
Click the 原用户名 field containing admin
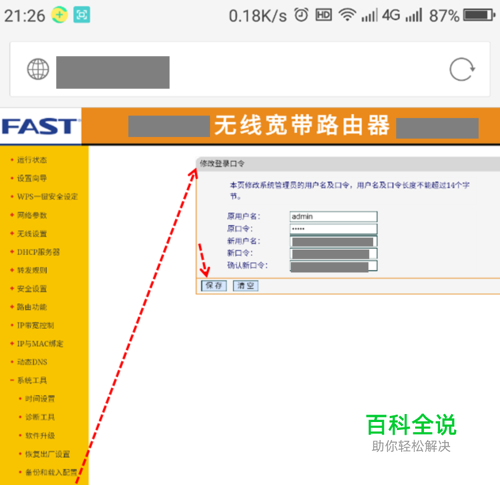(x=334, y=217)
